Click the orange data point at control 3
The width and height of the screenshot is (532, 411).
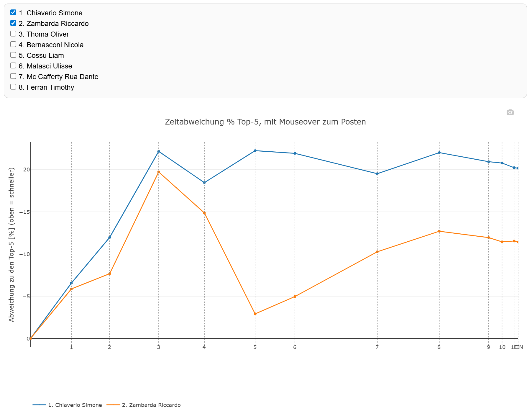point(158,171)
